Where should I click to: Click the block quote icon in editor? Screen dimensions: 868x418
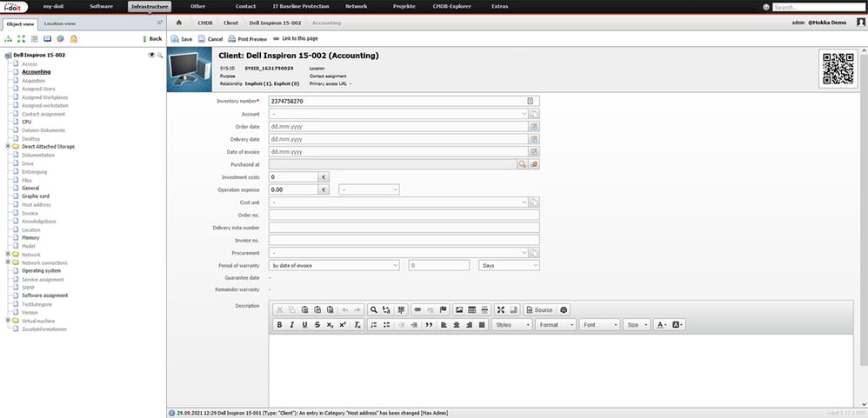429,325
